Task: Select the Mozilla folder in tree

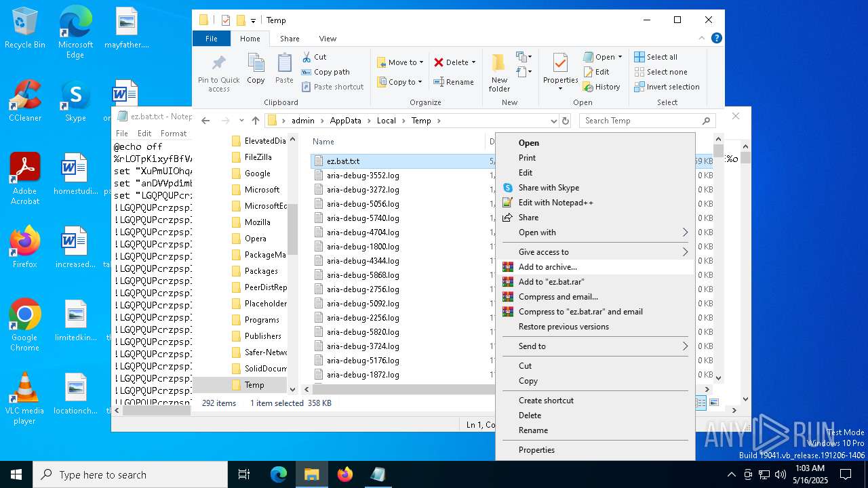Action: point(257,222)
